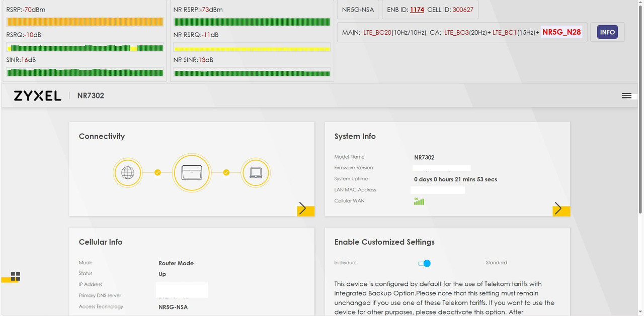The height and width of the screenshot is (316, 644).
Task: Click the NR5G_N28 band label
Action: point(561,32)
